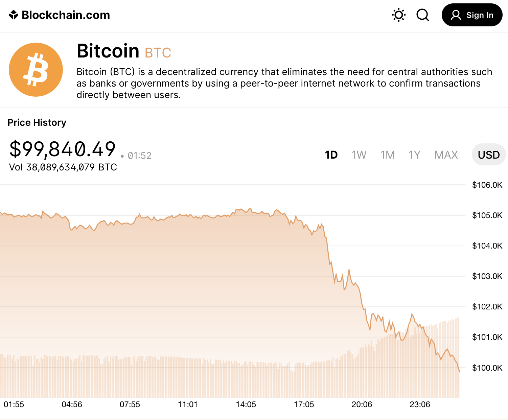Click the orange Bitcoin coin logo
Viewport: 508px width, 420px height.
tap(36, 70)
